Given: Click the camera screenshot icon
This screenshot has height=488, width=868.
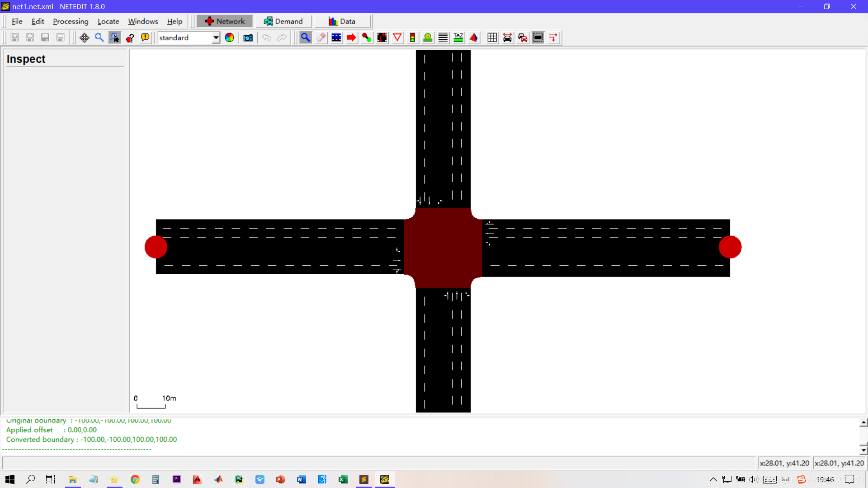Looking at the screenshot, I should pyautogui.click(x=248, y=38).
